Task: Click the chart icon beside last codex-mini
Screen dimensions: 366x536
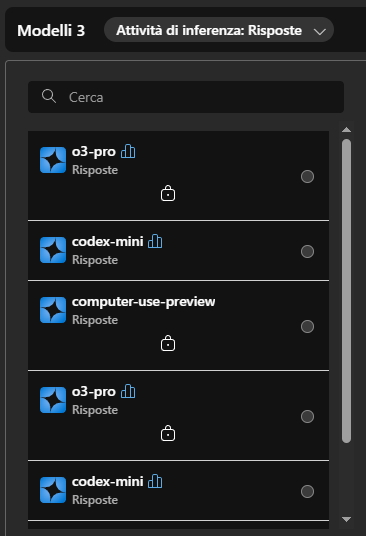Action: tap(155, 481)
